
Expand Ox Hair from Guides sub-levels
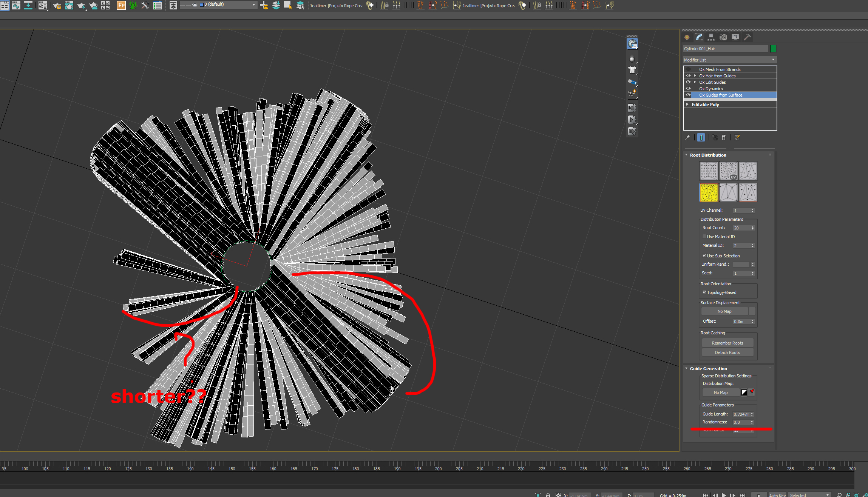[x=695, y=76]
